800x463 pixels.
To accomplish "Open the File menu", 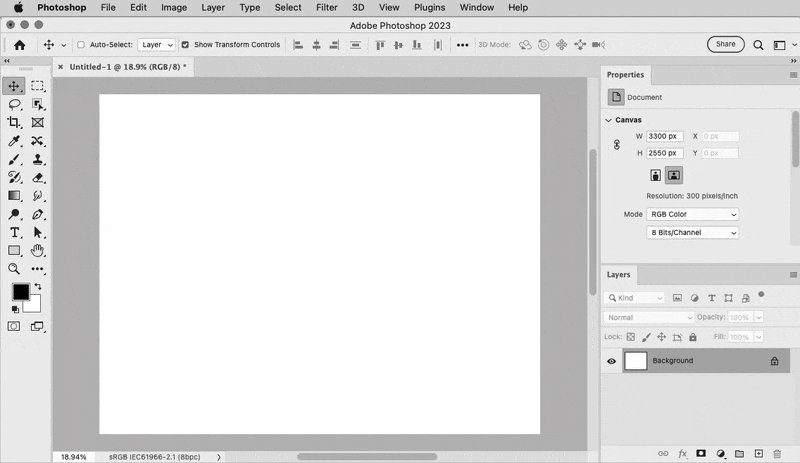I will click(x=108, y=8).
